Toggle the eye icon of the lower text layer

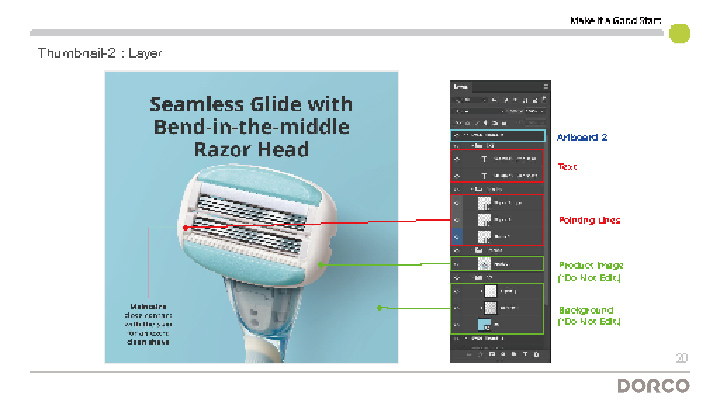point(457,176)
